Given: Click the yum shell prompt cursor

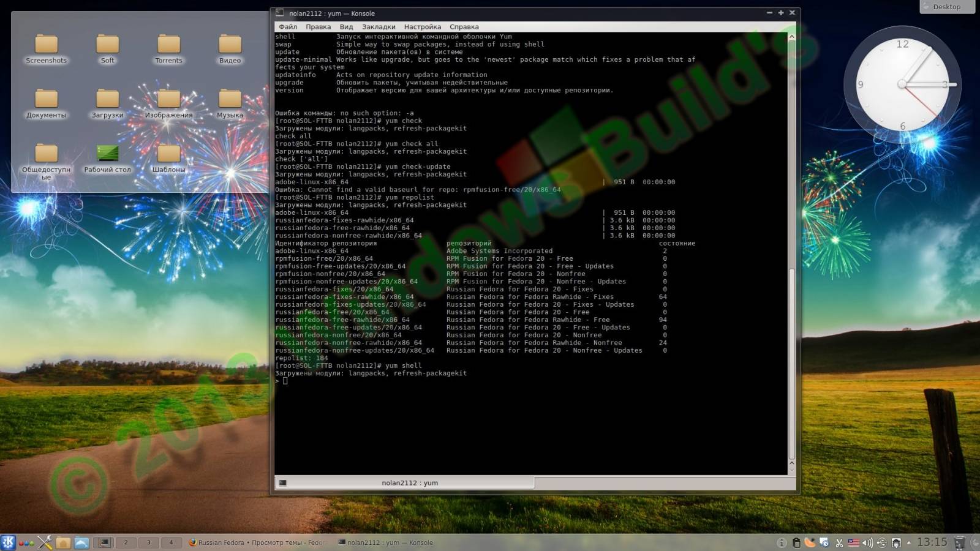Looking at the screenshot, I should pos(285,381).
